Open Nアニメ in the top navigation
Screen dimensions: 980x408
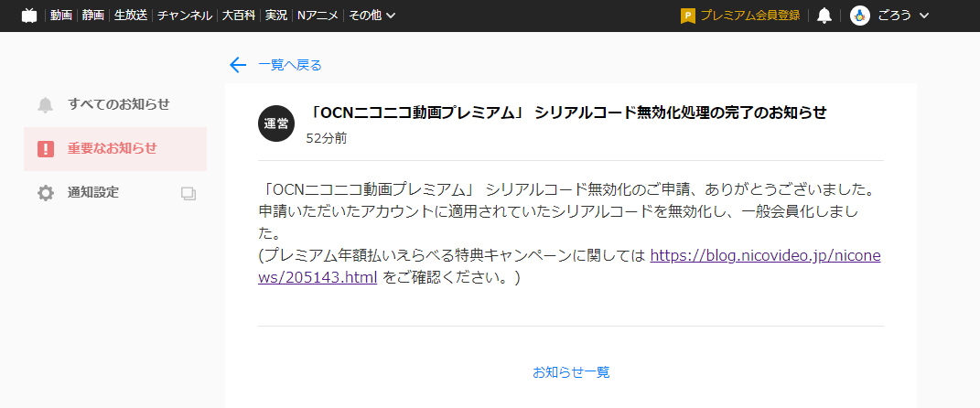tap(318, 16)
